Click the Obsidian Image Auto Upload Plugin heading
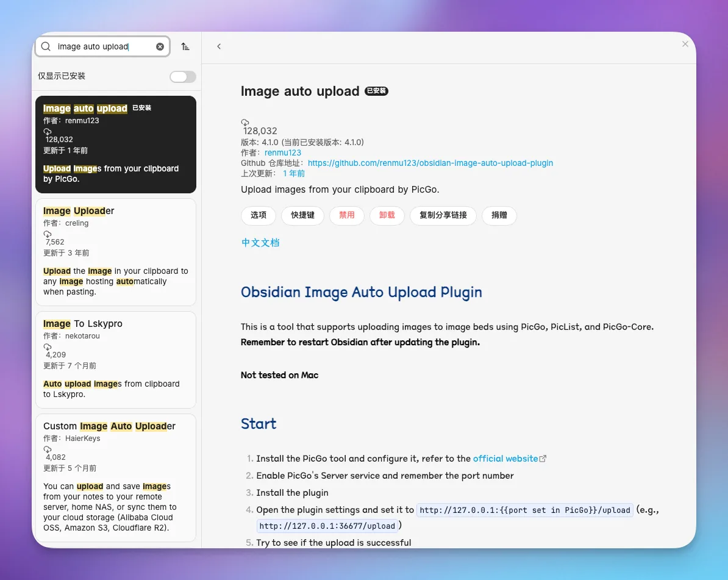 coord(361,292)
